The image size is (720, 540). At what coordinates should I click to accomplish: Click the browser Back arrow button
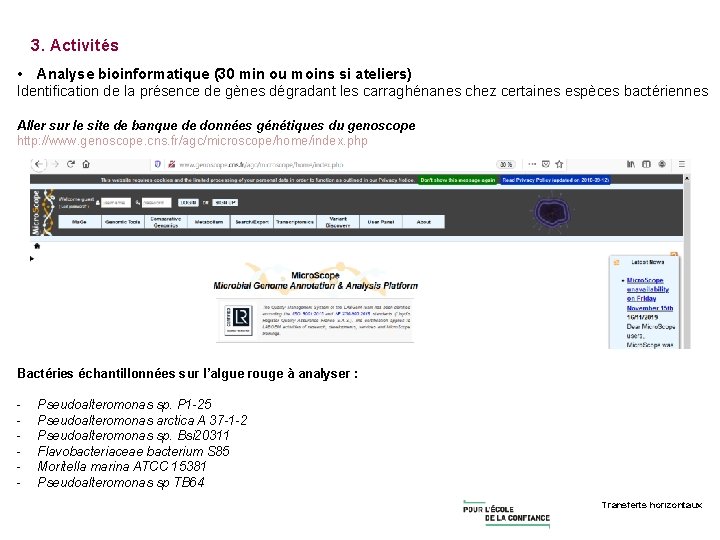(39, 164)
